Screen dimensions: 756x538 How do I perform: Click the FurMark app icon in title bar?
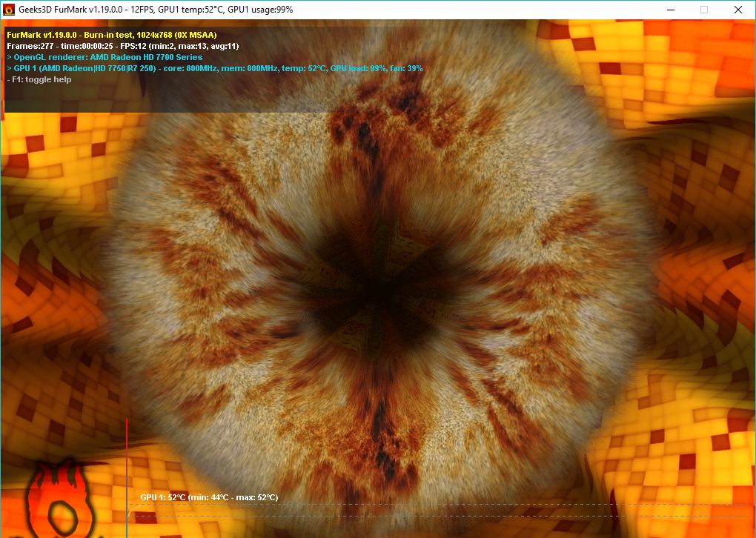click(9, 10)
